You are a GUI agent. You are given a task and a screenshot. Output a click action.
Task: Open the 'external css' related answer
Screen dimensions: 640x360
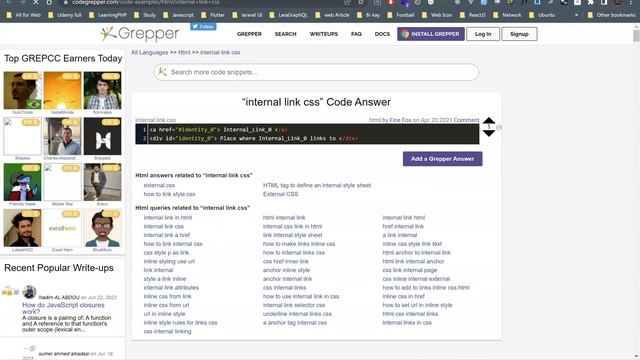tap(159, 185)
